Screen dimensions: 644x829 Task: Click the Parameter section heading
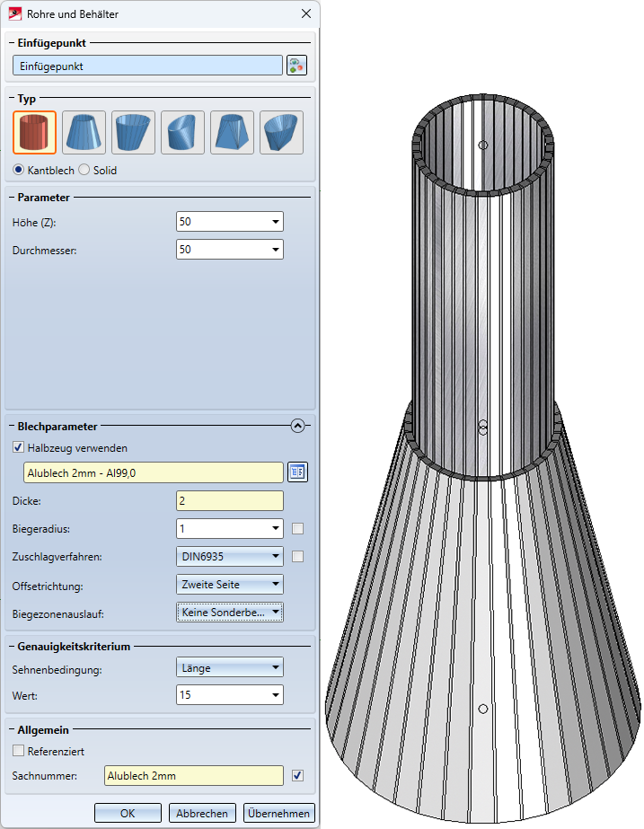click(43, 198)
